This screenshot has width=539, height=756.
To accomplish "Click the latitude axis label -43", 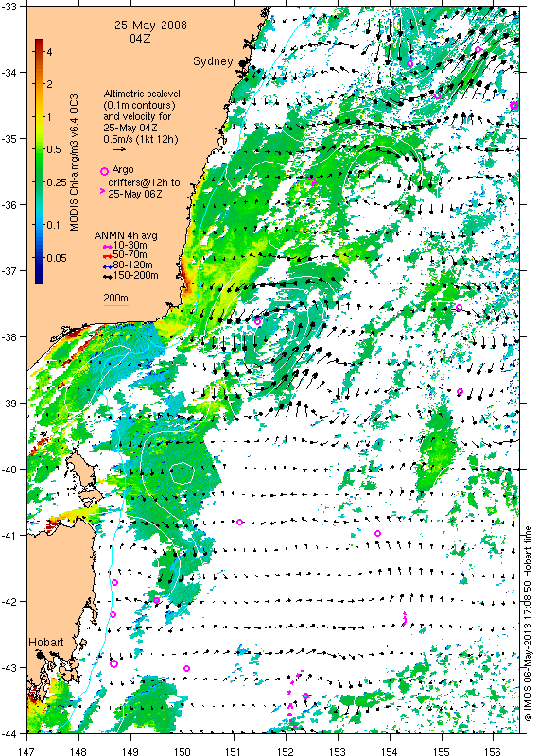I will pos(9,668).
